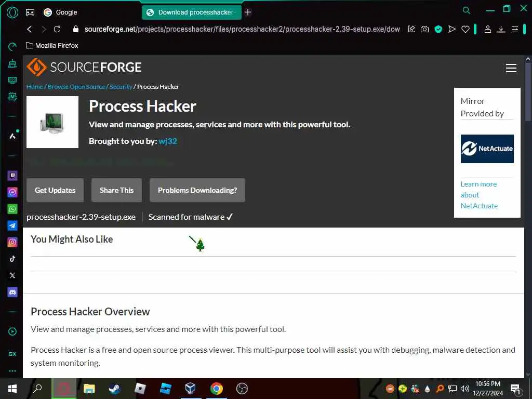
Task: Bookmark this page with heart icon
Action: coord(465,30)
